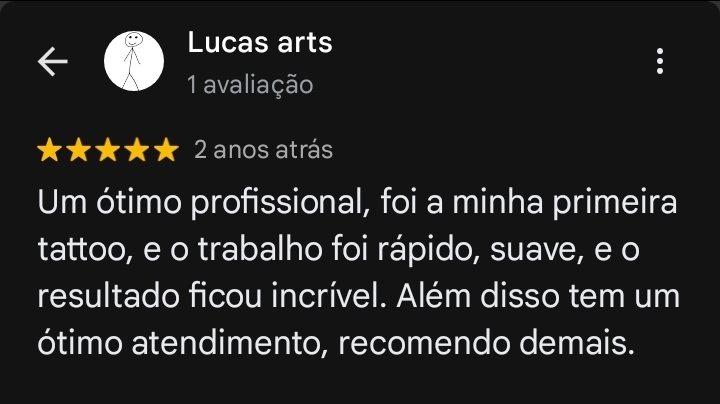
Task: Select the third yellow rating star
Action: tap(108, 150)
